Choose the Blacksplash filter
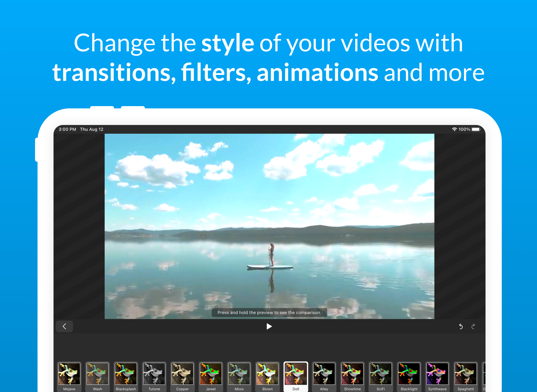 (x=126, y=374)
